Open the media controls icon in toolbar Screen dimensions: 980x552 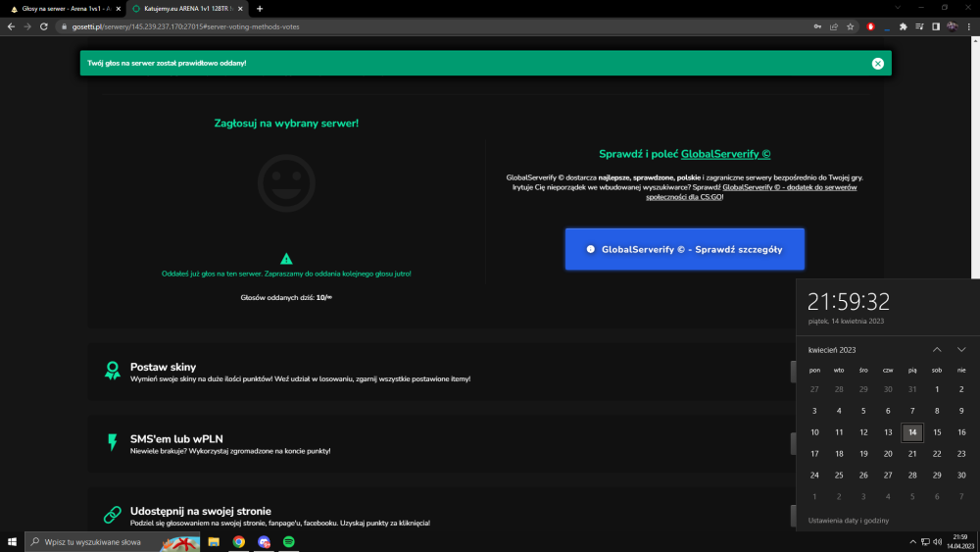919,26
